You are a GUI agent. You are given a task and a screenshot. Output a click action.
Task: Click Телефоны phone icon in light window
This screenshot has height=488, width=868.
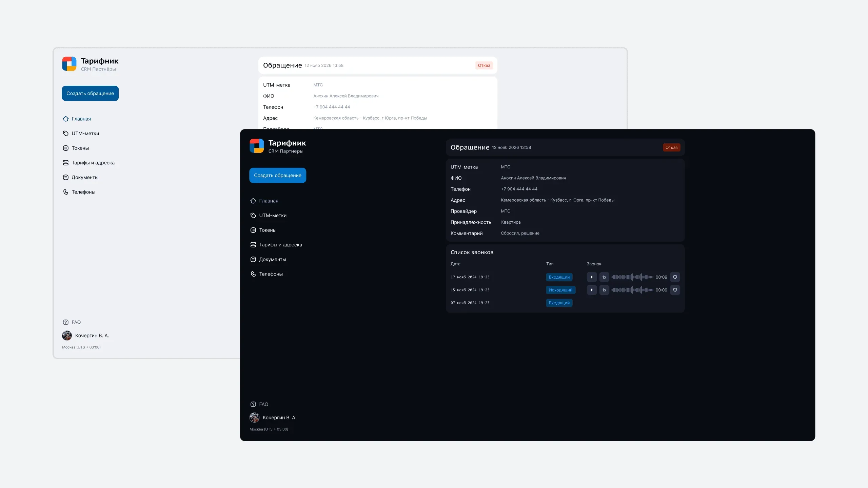coord(65,192)
